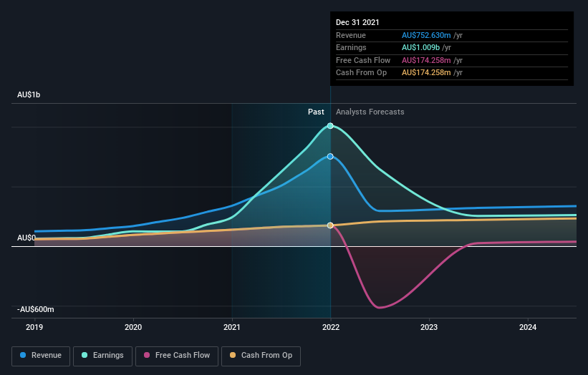Toggle the Cash From Op legend button
588x375 pixels.
(x=261, y=356)
